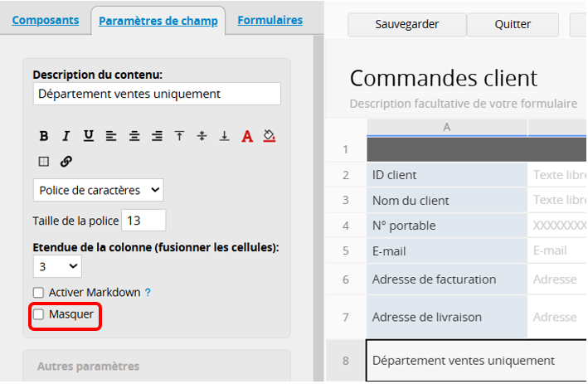Center align the text horizontally
This screenshot has height=384, width=588.
(x=134, y=136)
